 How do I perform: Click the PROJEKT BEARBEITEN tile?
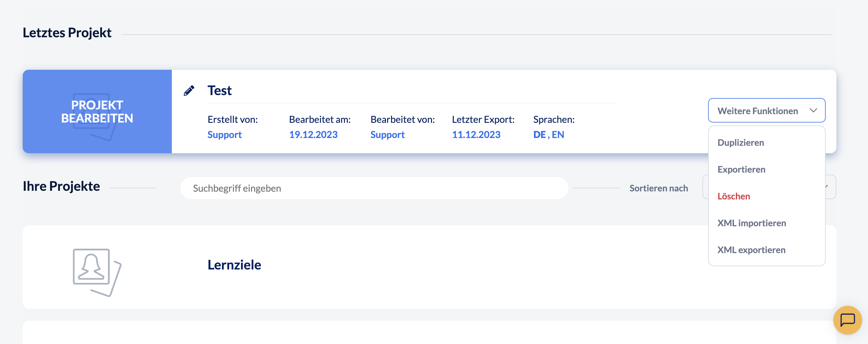click(x=97, y=111)
